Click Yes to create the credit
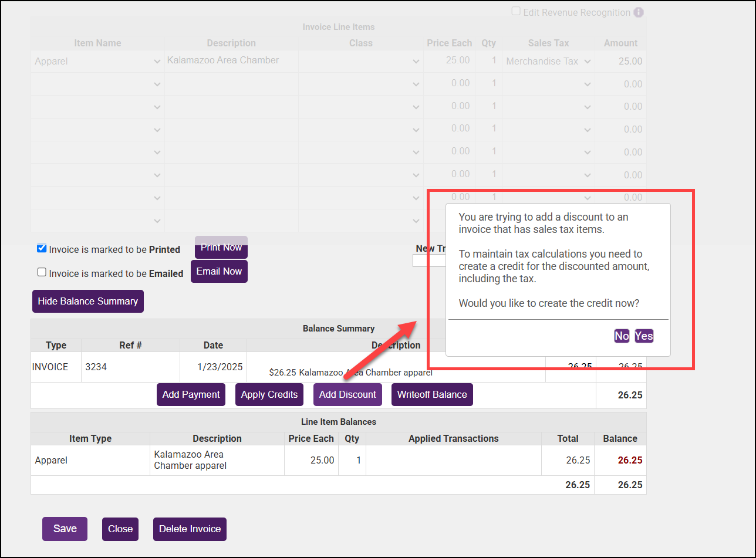Screen dimensions: 756x558 643,336
